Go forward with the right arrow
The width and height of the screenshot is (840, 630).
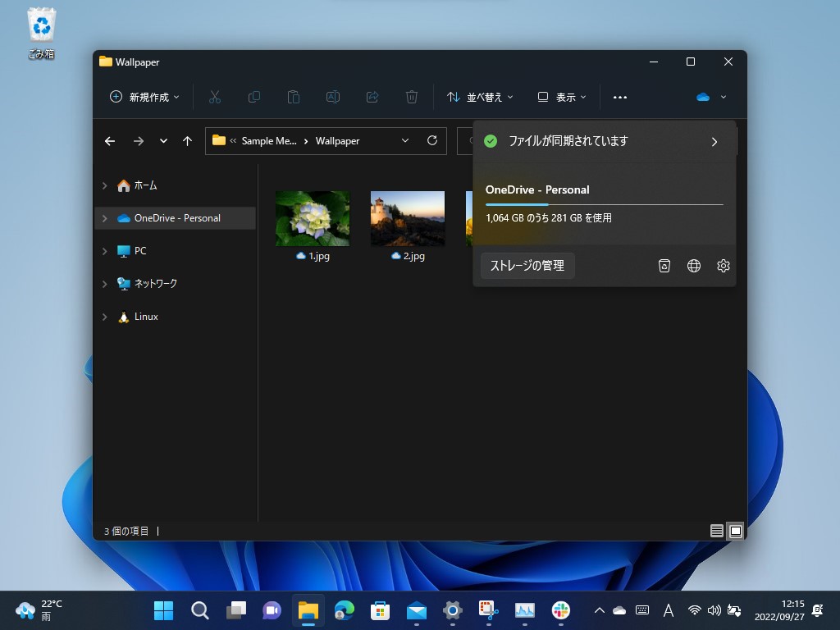click(138, 141)
